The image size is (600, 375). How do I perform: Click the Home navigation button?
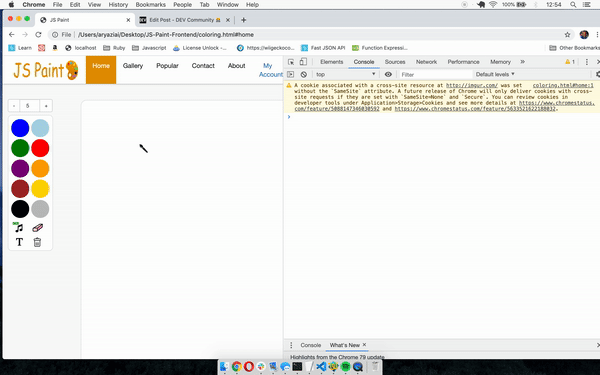(101, 70)
